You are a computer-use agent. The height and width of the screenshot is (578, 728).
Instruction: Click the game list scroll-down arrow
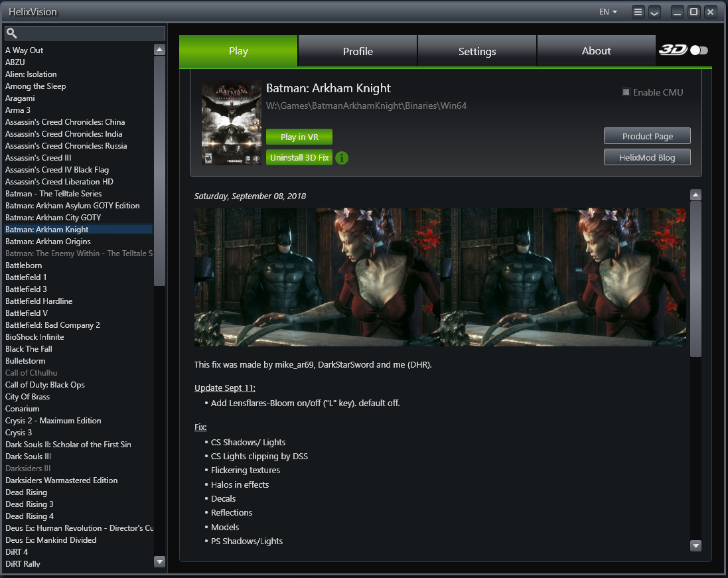point(159,562)
